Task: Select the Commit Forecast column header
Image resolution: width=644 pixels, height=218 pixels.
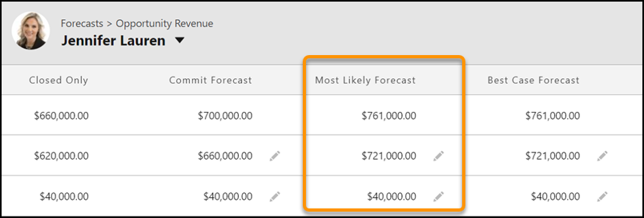Action: pyautogui.click(x=211, y=80)
